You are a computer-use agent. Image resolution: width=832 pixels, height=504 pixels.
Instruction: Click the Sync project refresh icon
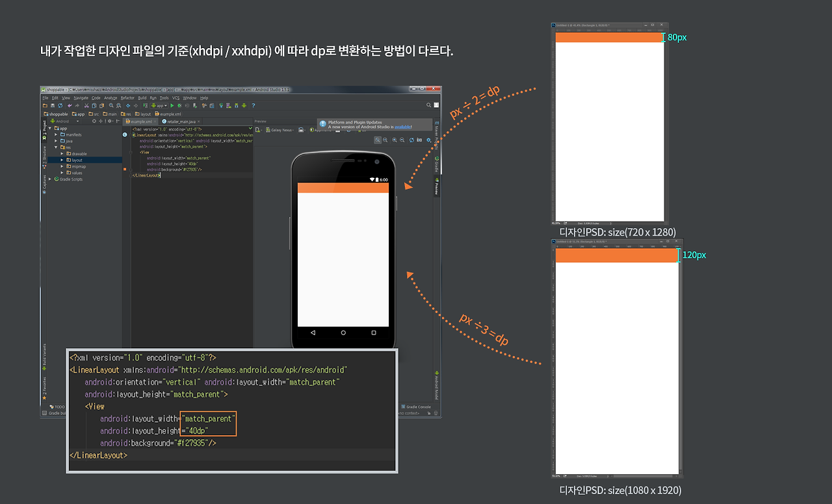pyautogui.click(x=59, y=105)
